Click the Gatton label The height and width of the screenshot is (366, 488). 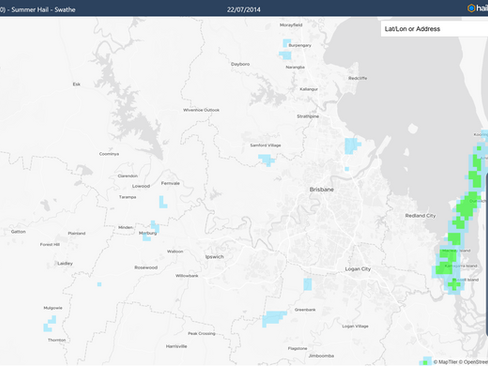tap(18, 231)
